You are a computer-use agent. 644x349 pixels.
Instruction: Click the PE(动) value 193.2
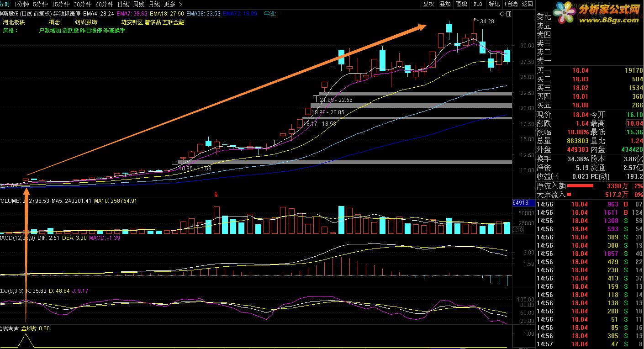tap(634, 177)
